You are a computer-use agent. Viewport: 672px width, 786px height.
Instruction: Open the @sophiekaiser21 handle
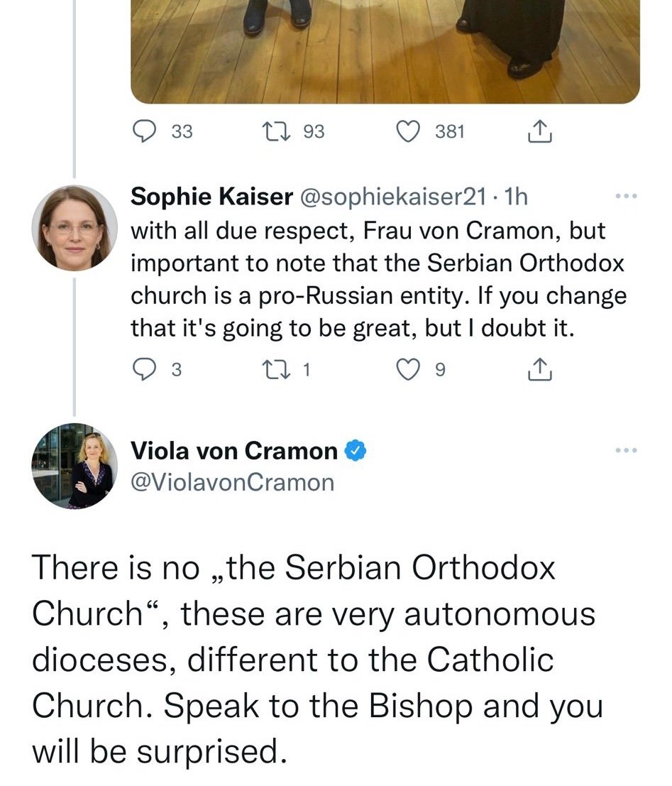[x=393, y=197]
